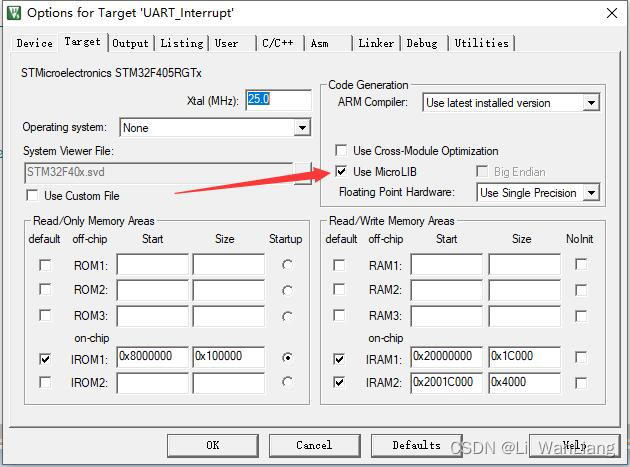
Task: Click the Defaults button
Action: [x=417, y=445]
